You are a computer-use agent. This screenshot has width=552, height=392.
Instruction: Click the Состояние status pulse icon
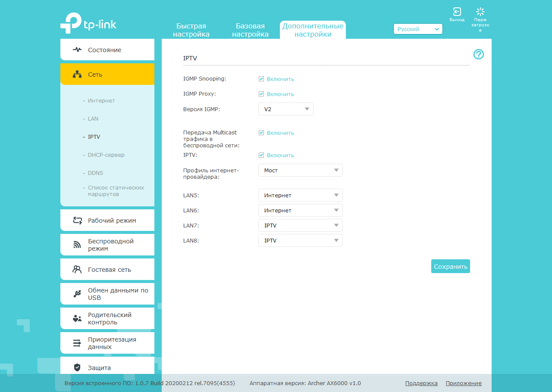77,50
